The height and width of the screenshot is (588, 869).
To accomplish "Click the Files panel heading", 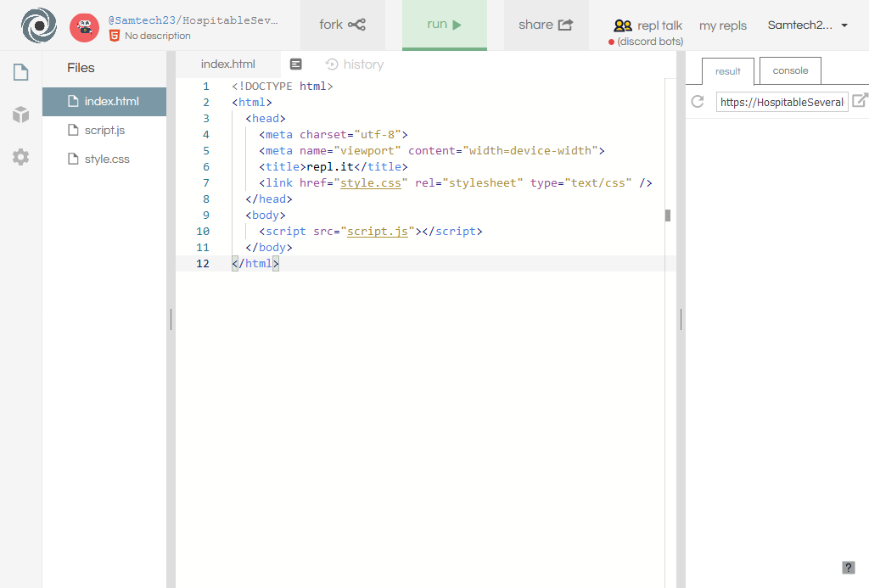I will (x=81, y=68).
